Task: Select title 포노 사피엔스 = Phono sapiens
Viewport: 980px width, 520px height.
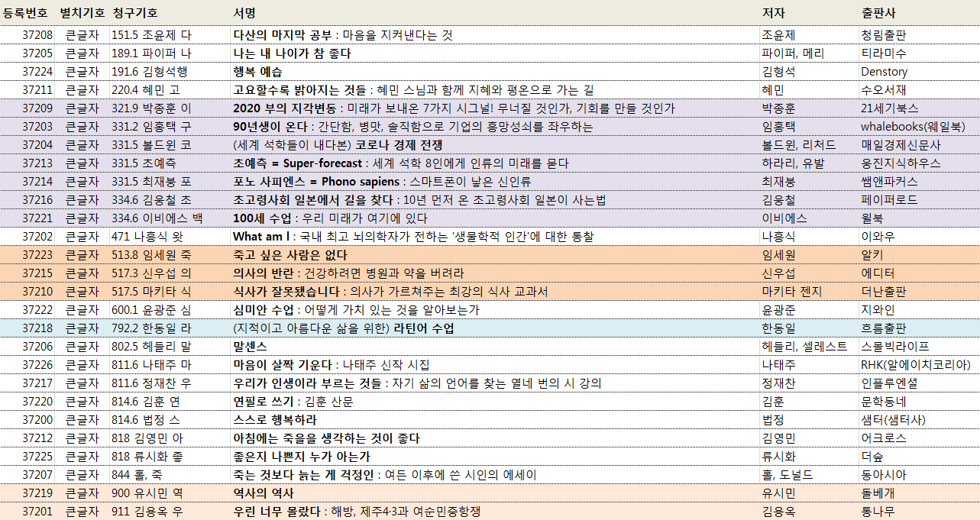Action: [316, 182]
